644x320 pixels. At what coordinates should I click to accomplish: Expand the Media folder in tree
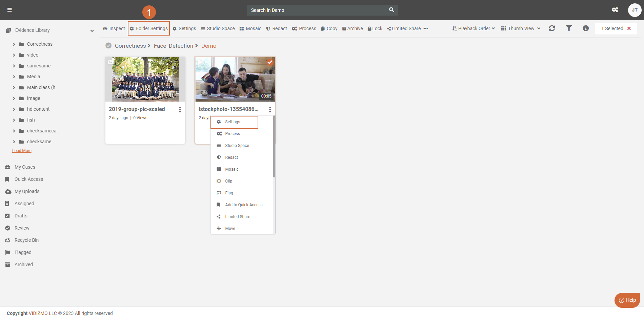pyautogui.click(x=14, y=77)
